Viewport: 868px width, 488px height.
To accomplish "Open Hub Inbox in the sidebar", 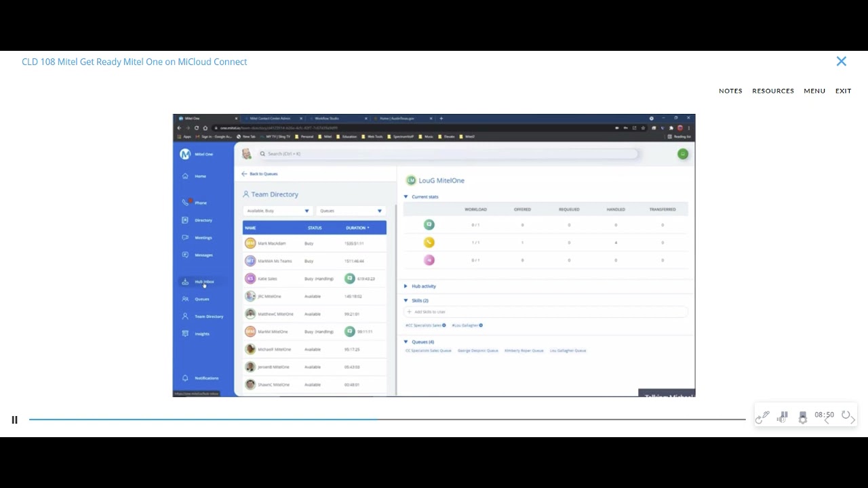I will (198, 281).
